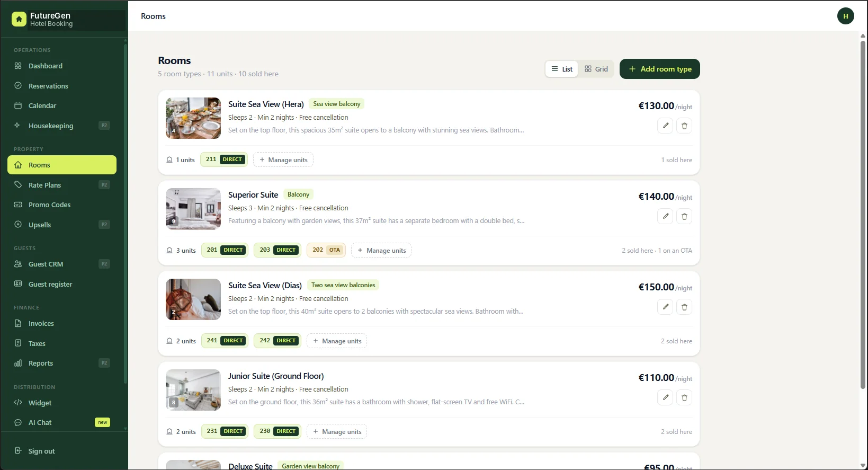
Task: Open the user avatar H menu
Action: click(846, 16)
